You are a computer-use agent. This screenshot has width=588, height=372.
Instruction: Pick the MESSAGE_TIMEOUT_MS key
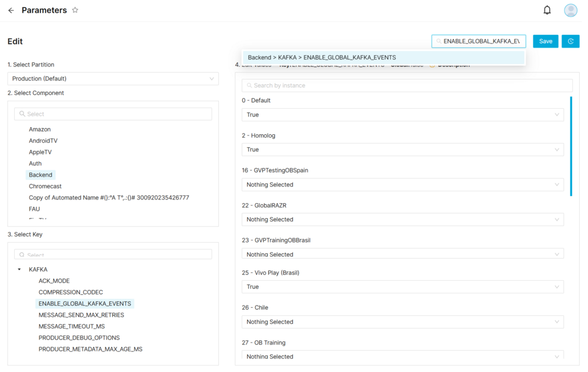(72, 327)
